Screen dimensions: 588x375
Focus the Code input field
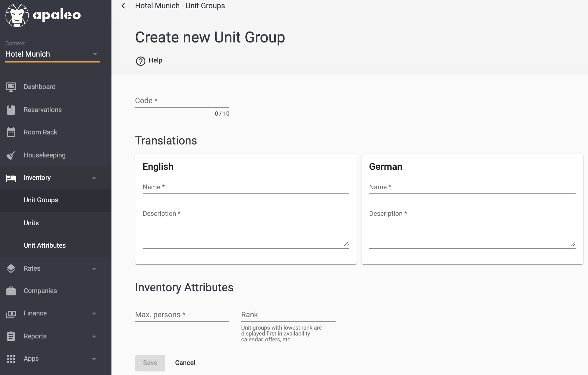click(x=182, y=101)
